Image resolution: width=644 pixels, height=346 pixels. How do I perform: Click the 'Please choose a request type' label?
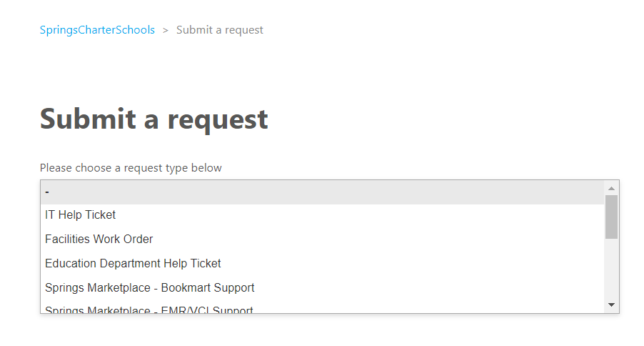[131, 168]
